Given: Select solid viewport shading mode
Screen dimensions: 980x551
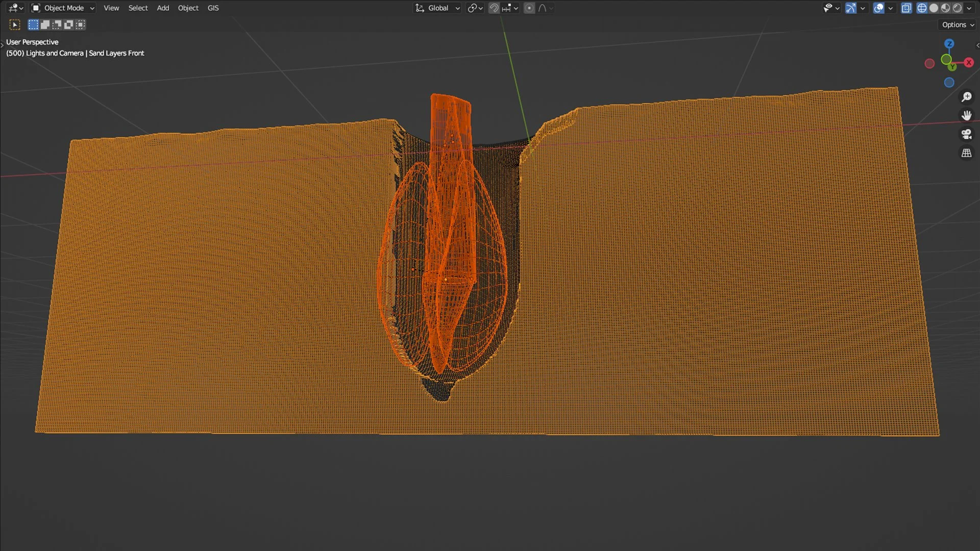Looking at the screenshot, I should (934, 8).
